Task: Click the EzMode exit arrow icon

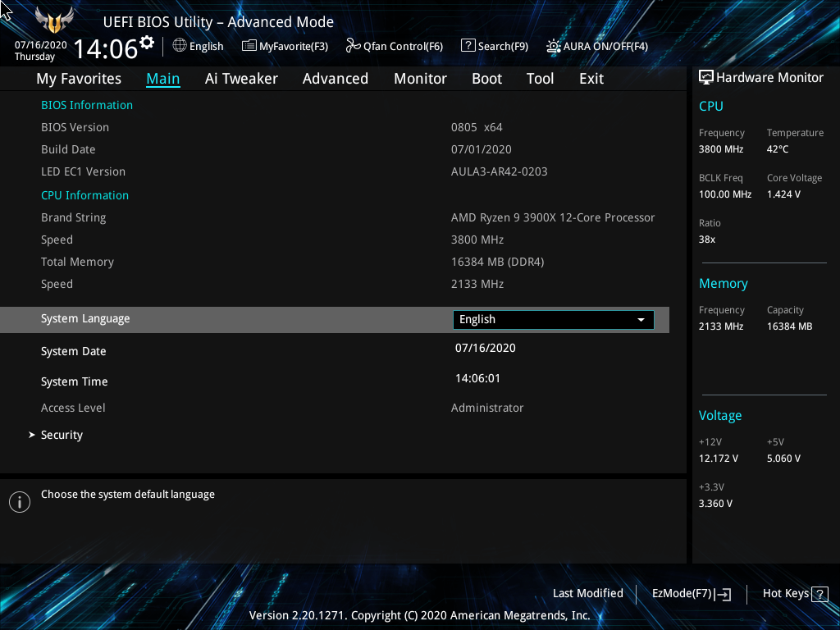Action: (x=723, y=594)
